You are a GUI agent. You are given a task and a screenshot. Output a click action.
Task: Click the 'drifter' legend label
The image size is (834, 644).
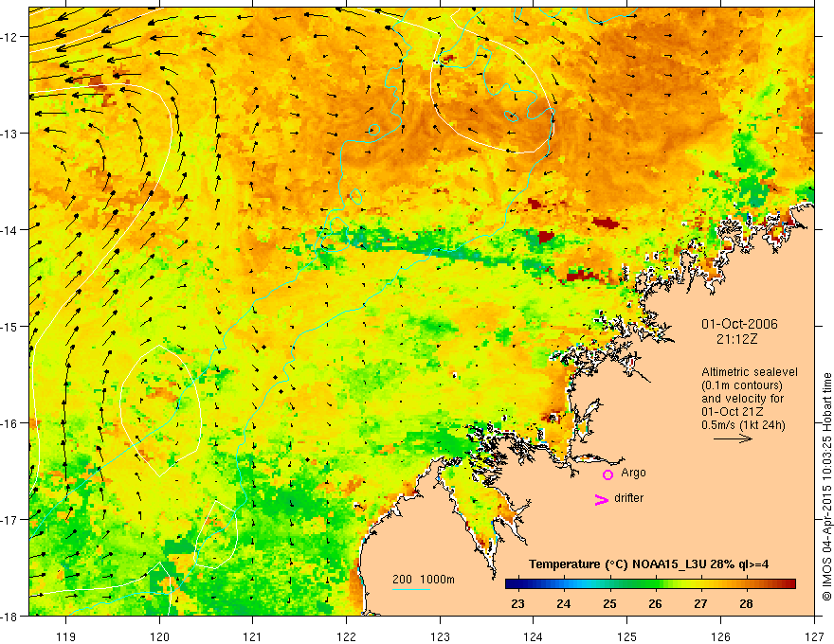coord(628,498)
